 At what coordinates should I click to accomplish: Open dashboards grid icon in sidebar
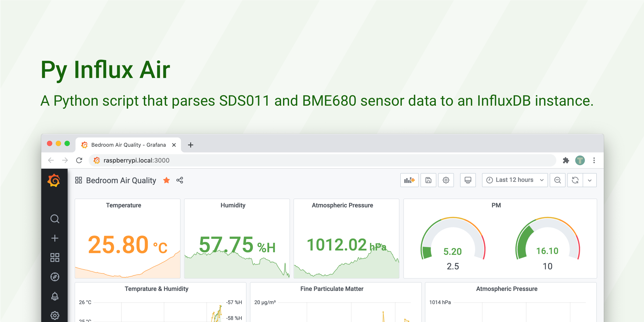[55, 257]
